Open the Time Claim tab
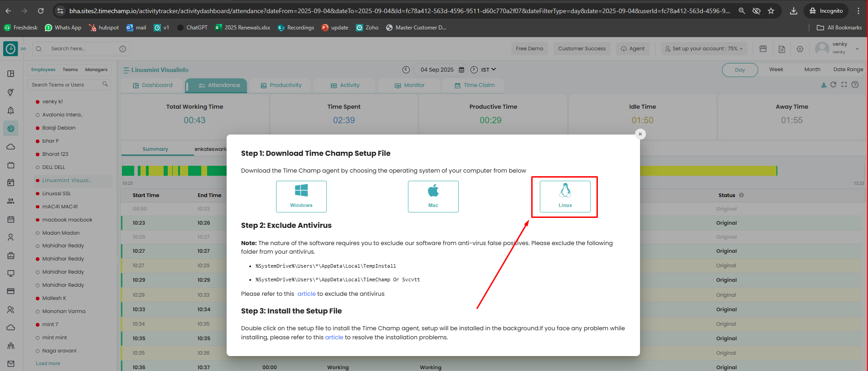 (475, 85)
